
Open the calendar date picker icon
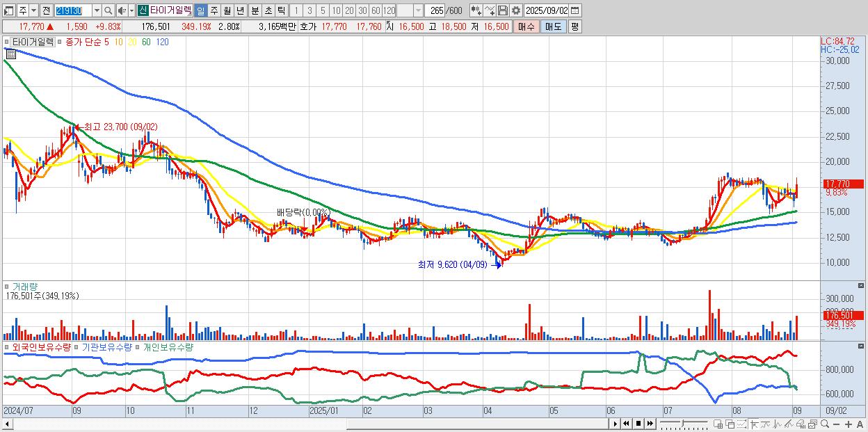(x=574, y=10)
